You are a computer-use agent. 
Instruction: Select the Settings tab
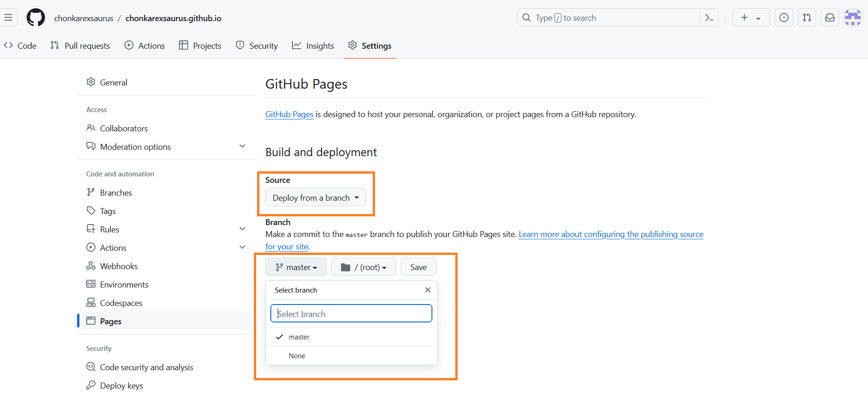pos(370,45)
